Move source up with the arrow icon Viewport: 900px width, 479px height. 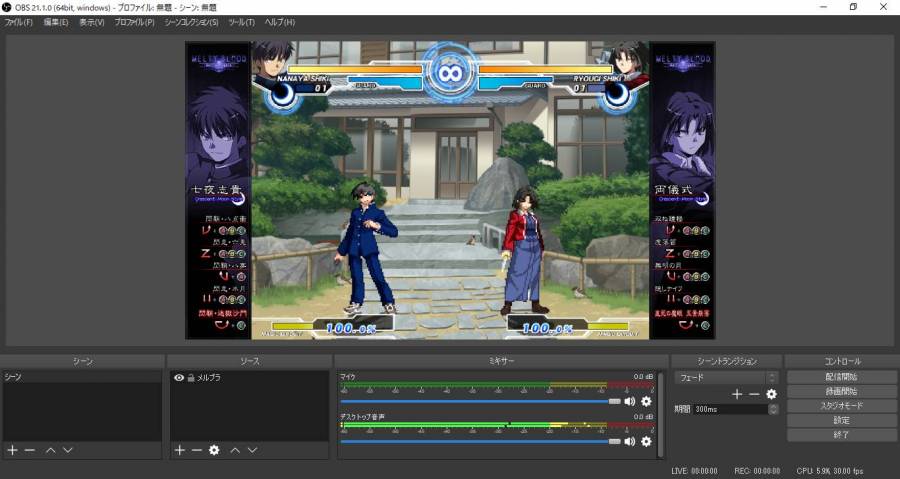tap(235, 450)
